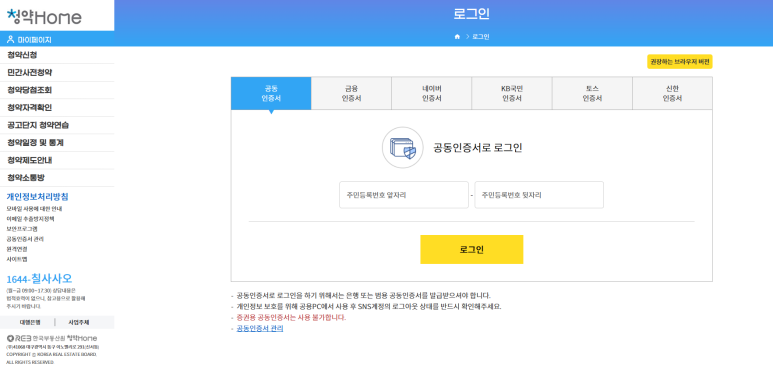Screen dimensions: 773x388
Task: Open the 원격연결 sidebar link
Action: pyautogui.click(x=17, y=249)
